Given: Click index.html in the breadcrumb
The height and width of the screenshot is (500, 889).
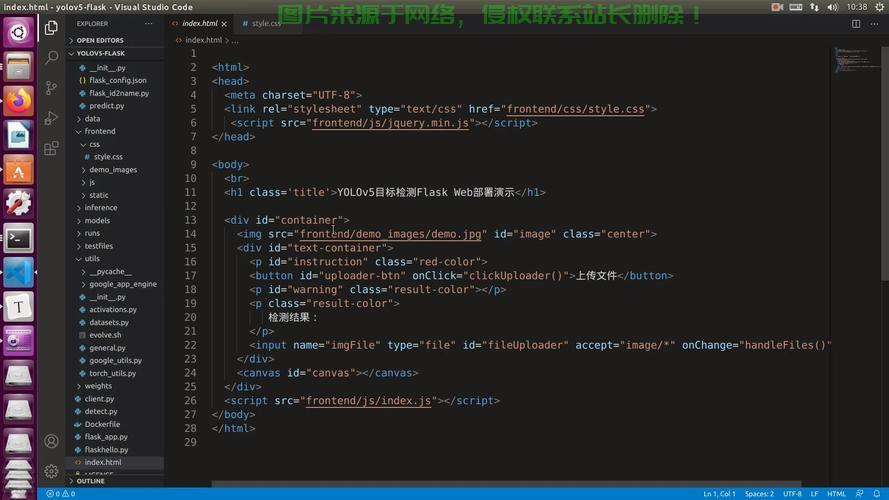Looking at the screenshot, I should tap(204, 40).
